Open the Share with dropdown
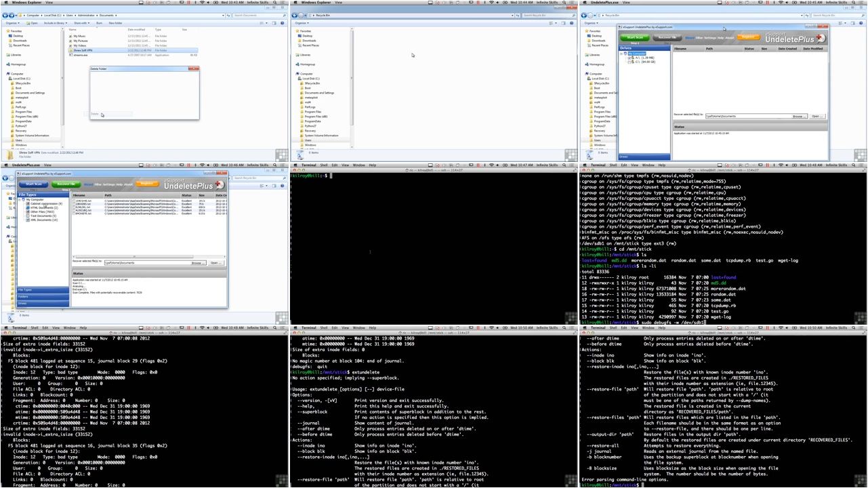Viewport: 868px width, 488px height. tap(82, 23)
